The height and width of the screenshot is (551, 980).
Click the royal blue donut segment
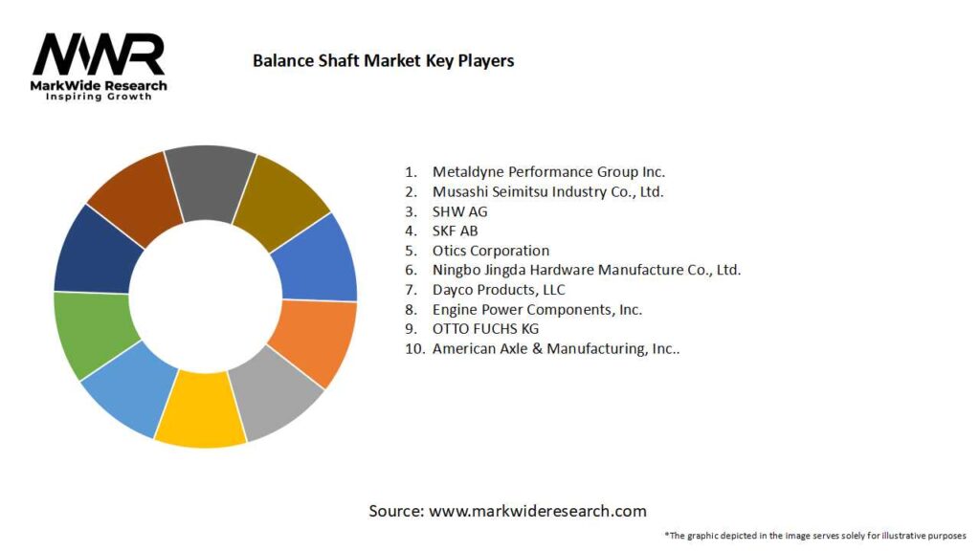[x=316, y=261]
